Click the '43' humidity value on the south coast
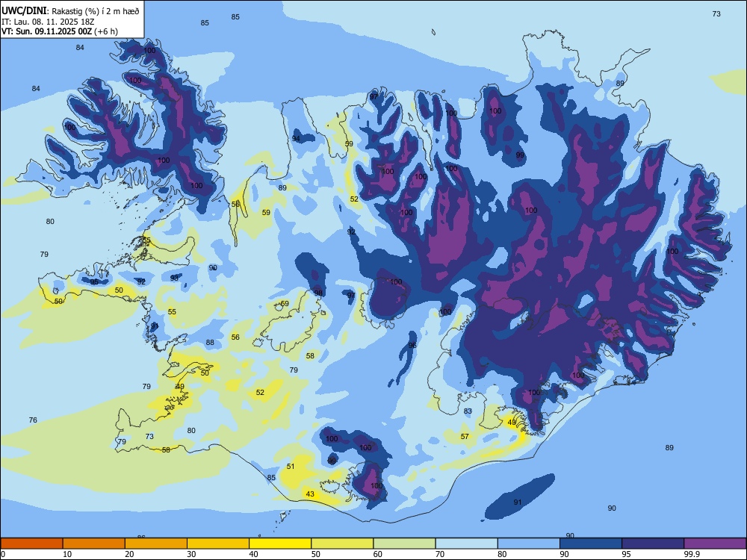The width and height of the screenshot is (747, 560). pos(310,494)
